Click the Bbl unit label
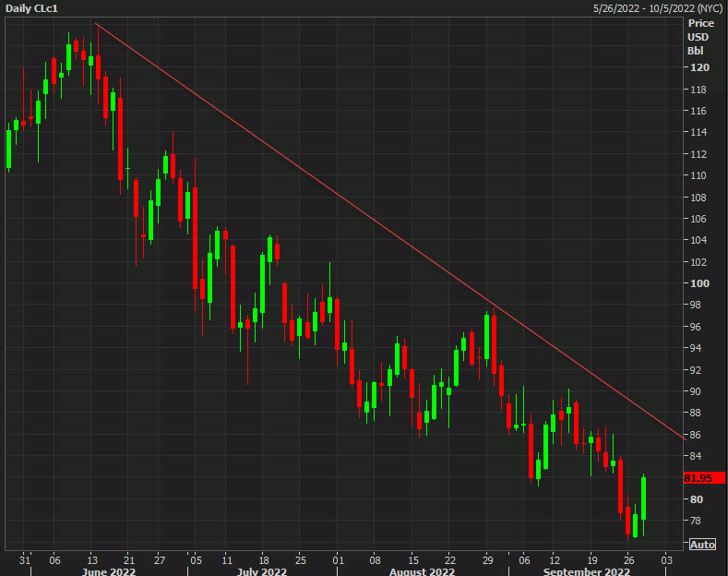 coord(696,51)
